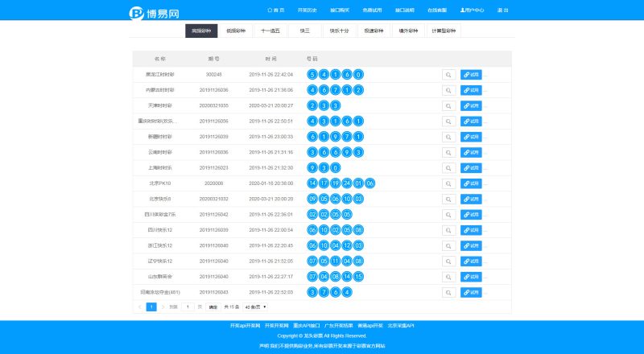Viewport: 644px width, 354px height.
Task: Click blue trial button in 23:00:33 row
Action: click(x=471, y=137)
